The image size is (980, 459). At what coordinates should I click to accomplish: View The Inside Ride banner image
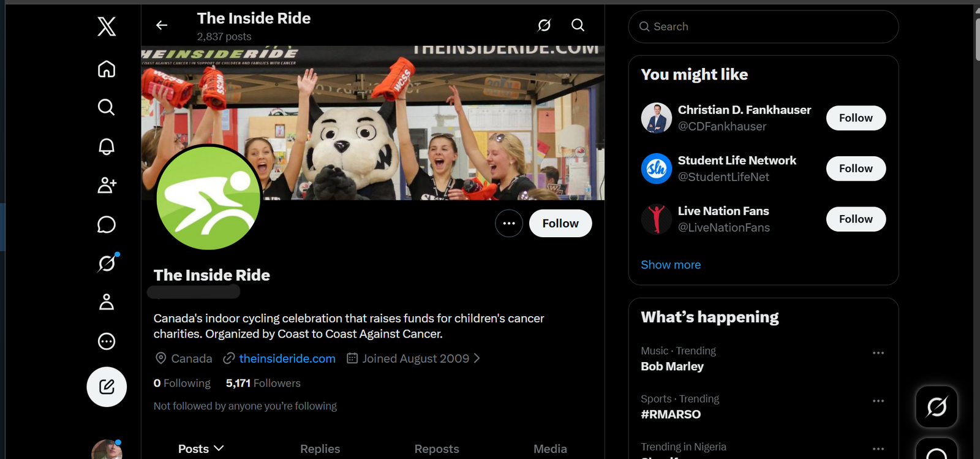pos(372,123)
